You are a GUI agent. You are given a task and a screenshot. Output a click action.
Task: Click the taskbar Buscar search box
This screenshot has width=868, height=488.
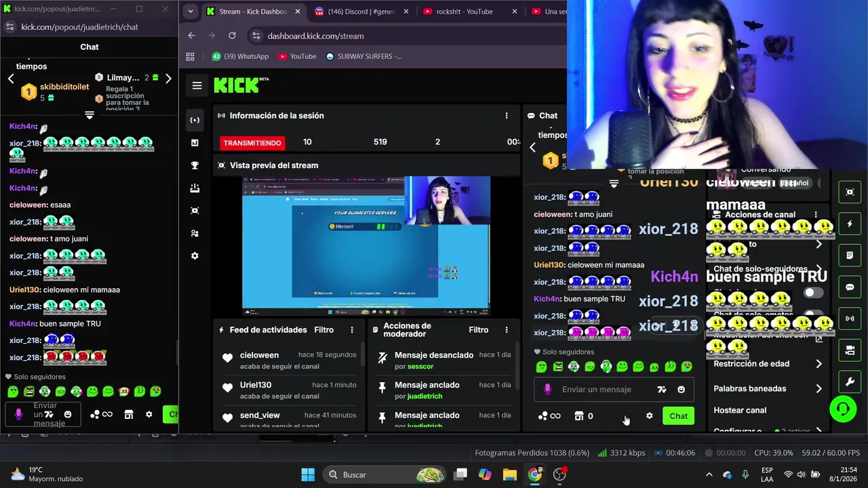pyautogui.click(x=384, y=474)
